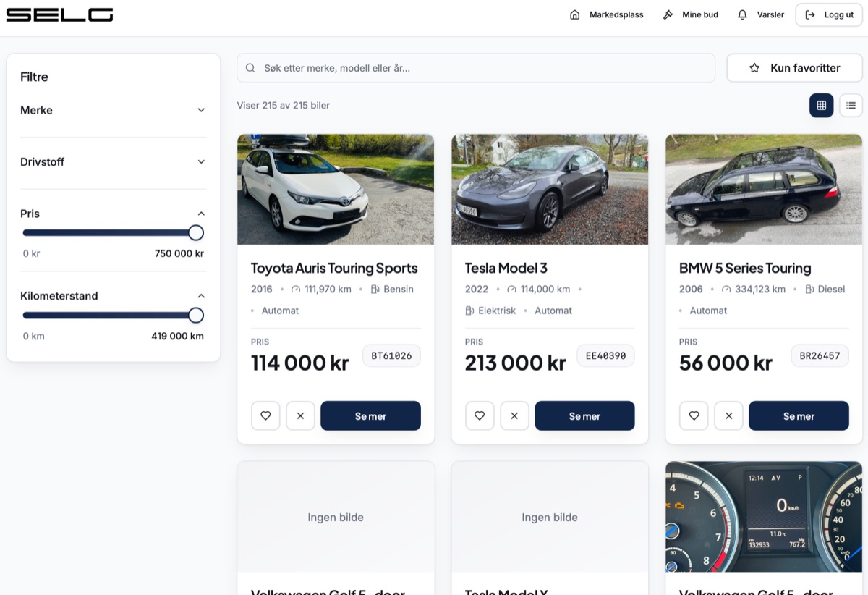This screenshot has height=595, width=868.
Task: Switch to grid view layout
Action: click(821, 106)
